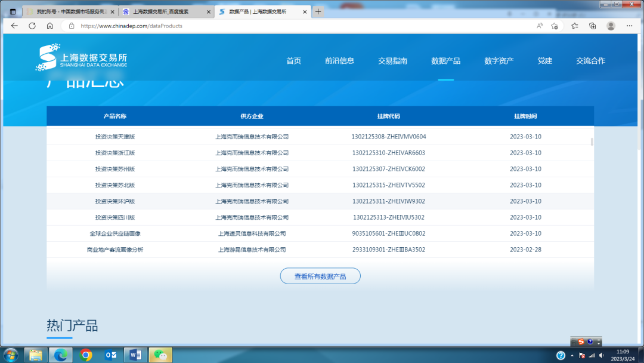The width and height of the screenshot is (644, 363).
Task: Click the Shanghai Data Exchange logo
Action: coord(81,57)
